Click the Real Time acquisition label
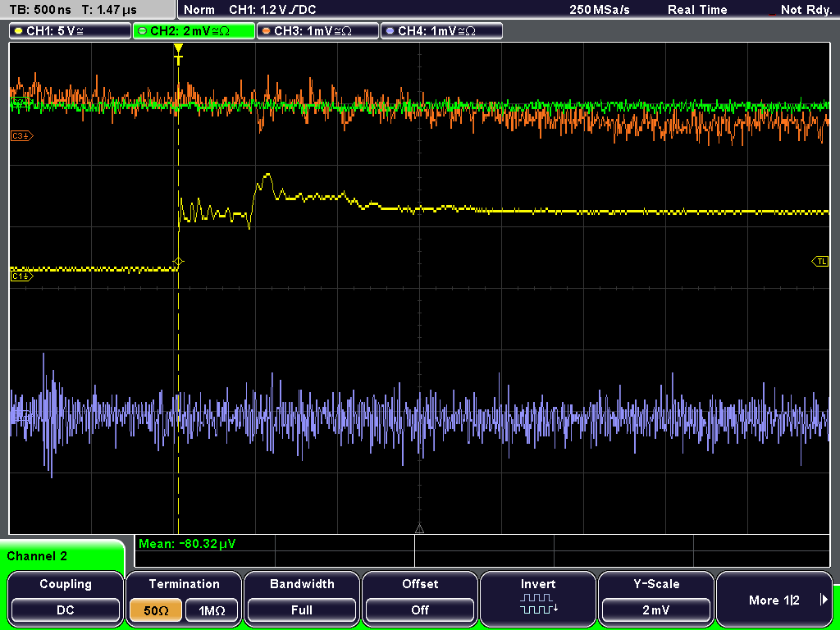This screenshot has width=840, height=630. [x=697, y=10]
